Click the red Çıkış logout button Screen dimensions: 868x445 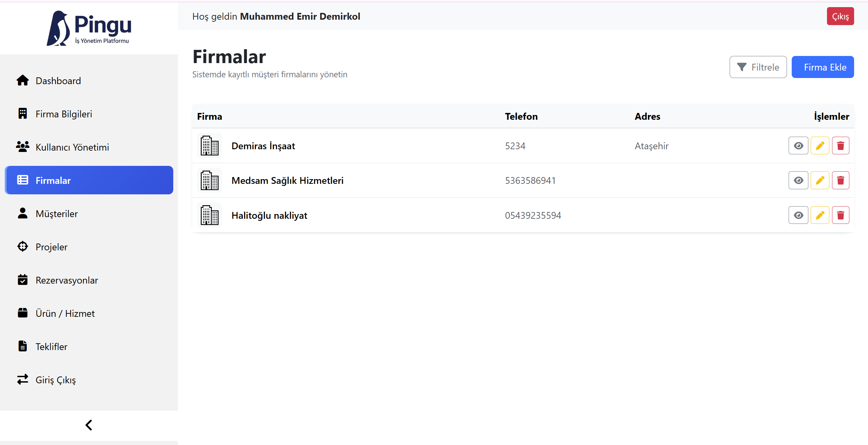[x=840, y=16]
